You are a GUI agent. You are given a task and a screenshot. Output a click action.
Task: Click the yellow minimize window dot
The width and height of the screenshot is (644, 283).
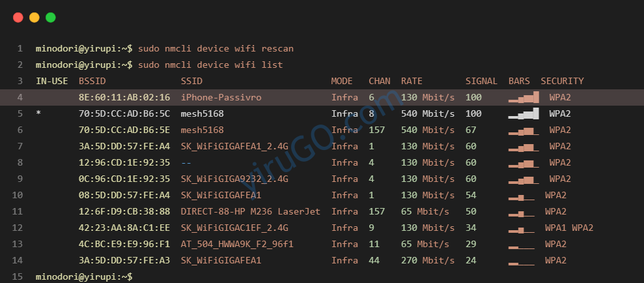coord(34,18)
